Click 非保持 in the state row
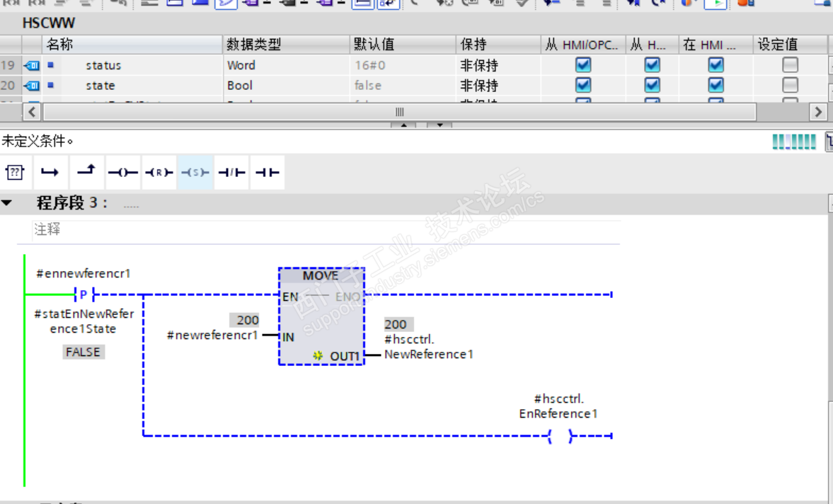Viewport: 833px width, 504px height. coord(479,86)
